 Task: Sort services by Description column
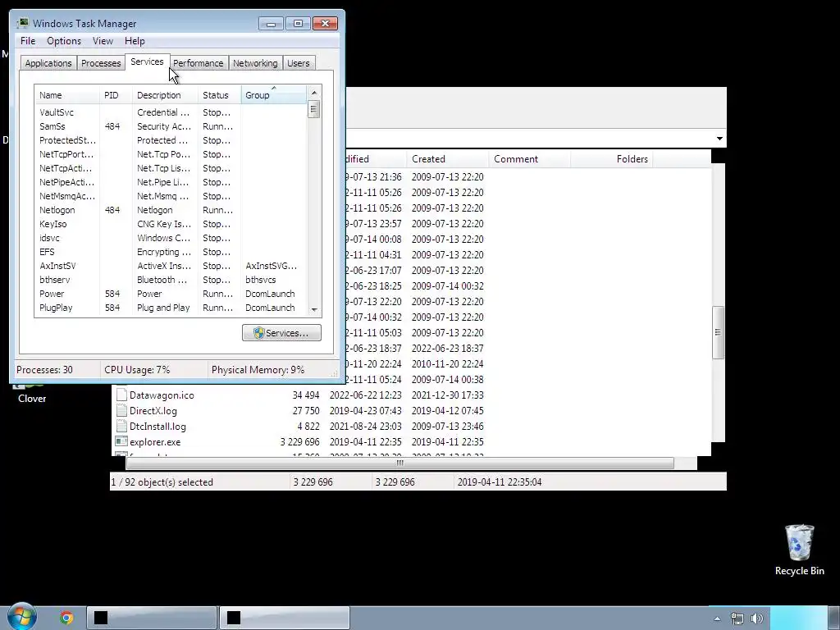[x=165, y=95]
